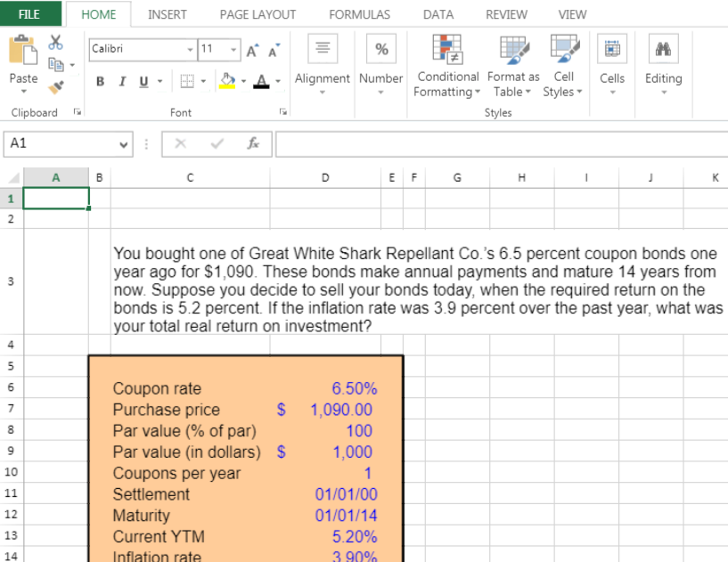This screenshot has height=562, width=728.
Task: Switch to the FORMULAS ribbon tab
Action: click(359, 14)
